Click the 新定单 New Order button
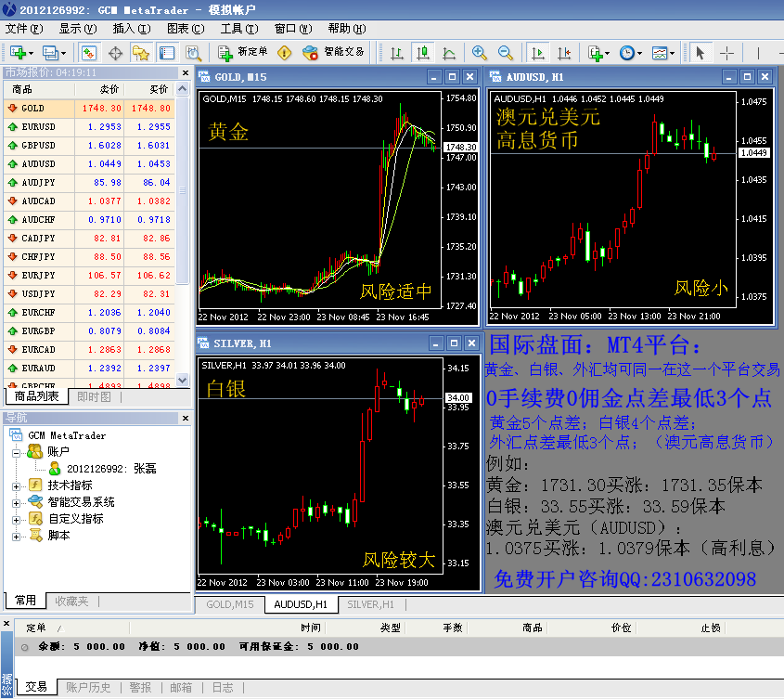Viewport: 784px width, 699px height. tap(243, 52)
